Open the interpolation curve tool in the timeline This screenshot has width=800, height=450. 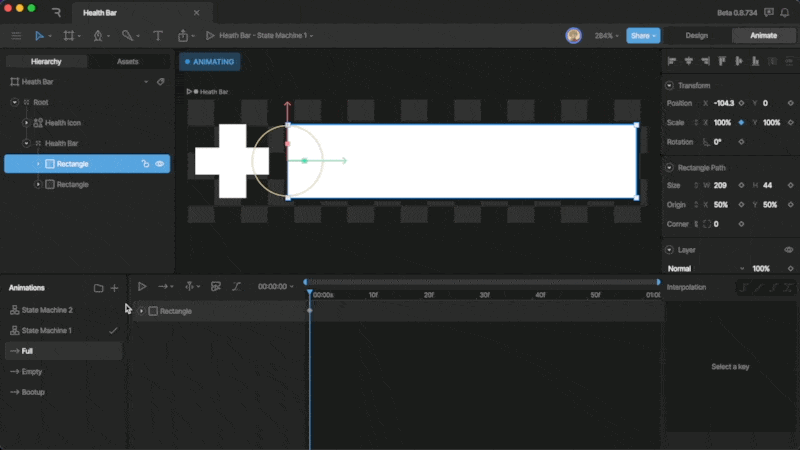point(237,287)
